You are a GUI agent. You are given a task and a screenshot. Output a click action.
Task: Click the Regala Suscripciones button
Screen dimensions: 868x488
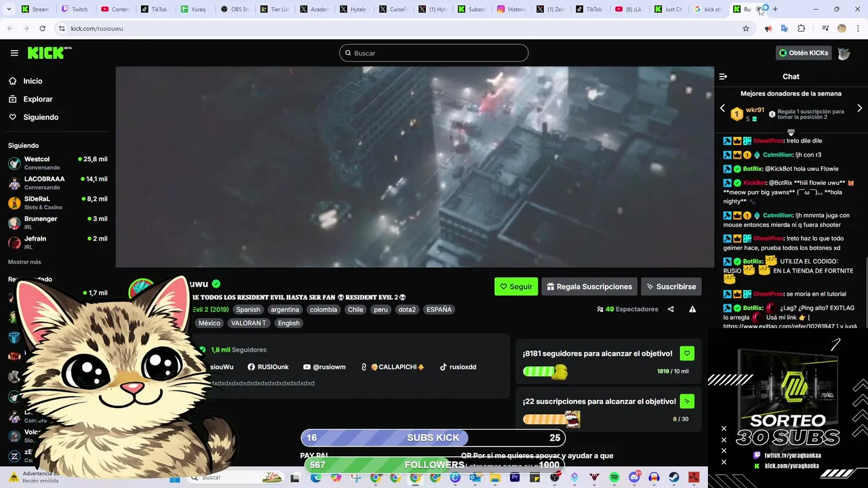click(589, 287)
